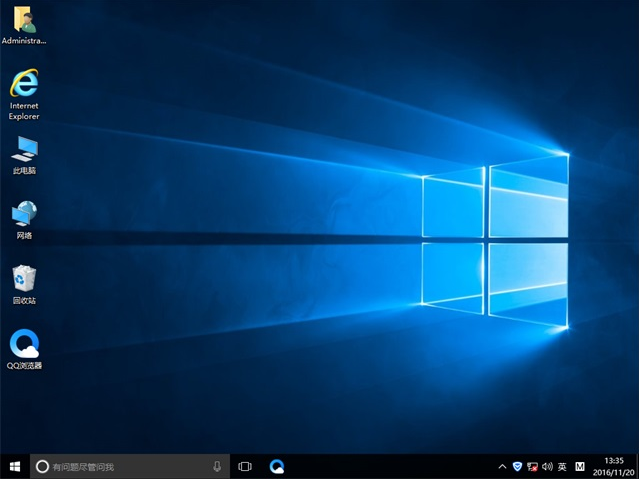
Task: Open the volume speaker control
Action: pyautogui.click(x=547, y=466)
